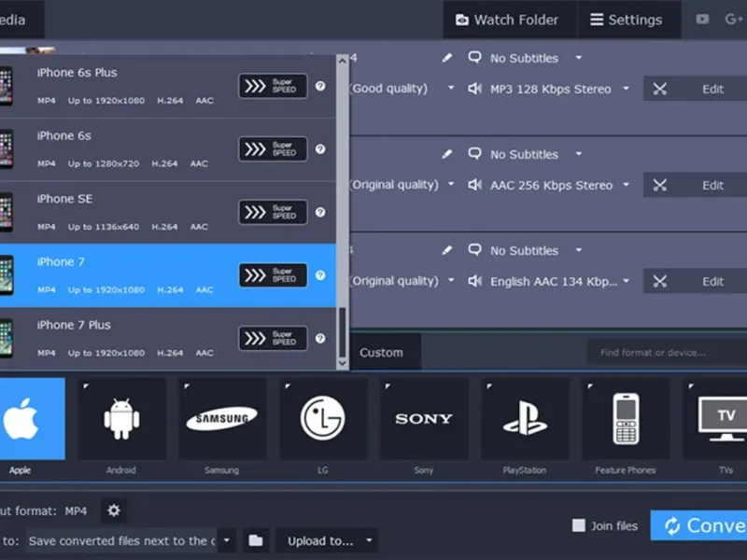Click the Convert button
Image resolution: width=747 pixels, height=560 pixels.
(x=698, y=525)
